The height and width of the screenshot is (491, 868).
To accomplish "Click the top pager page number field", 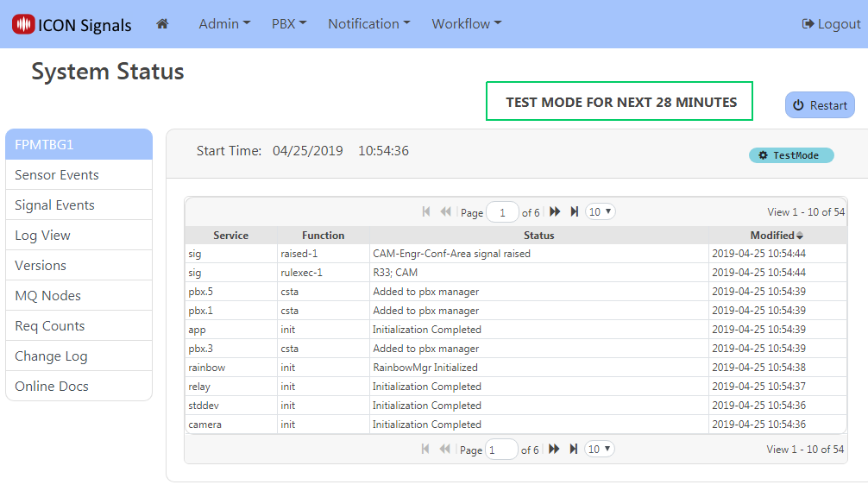I will [503, 212].
